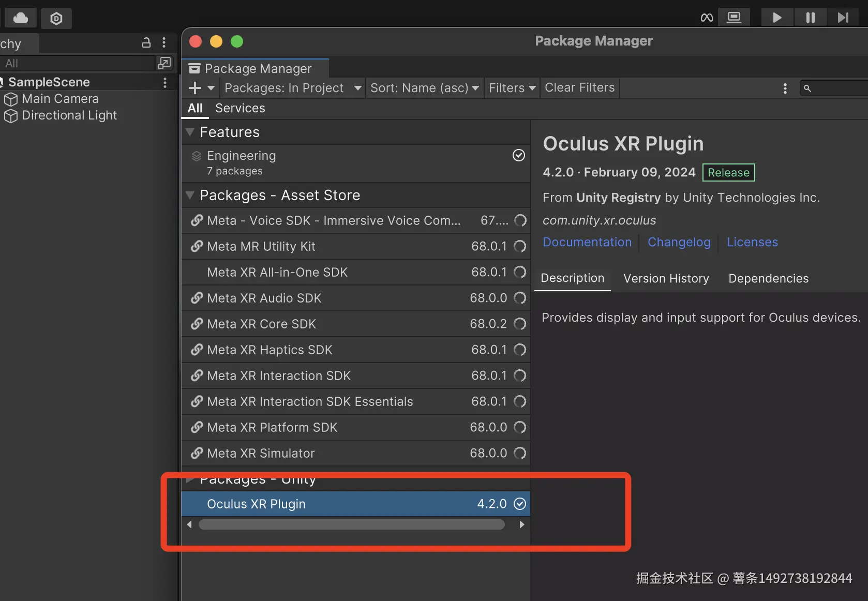The height and width of the screenshot is (601, 868).
Task: Click the Step frame button
Action: [843, 18]
